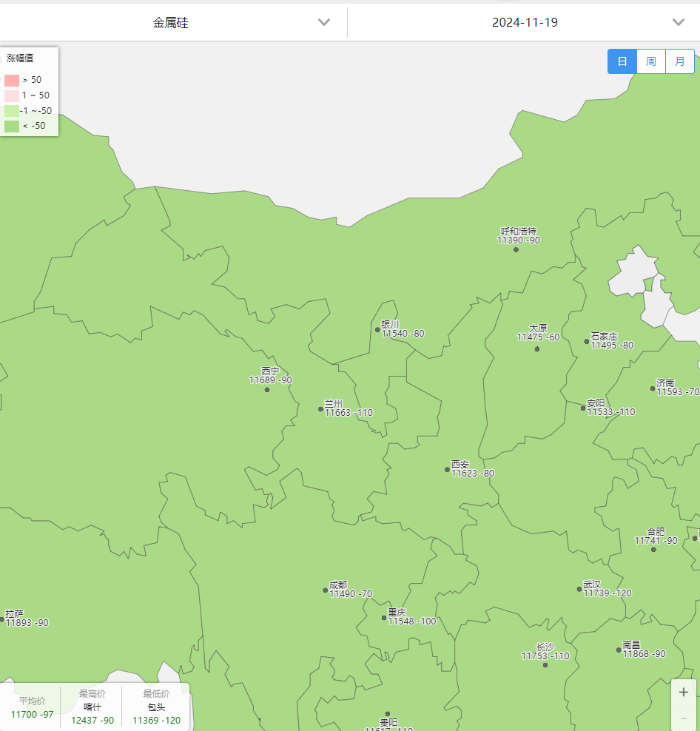Expand the product selector chevron arrow
700x731 pixels.
pyautogui.click(x=323, y=22)
